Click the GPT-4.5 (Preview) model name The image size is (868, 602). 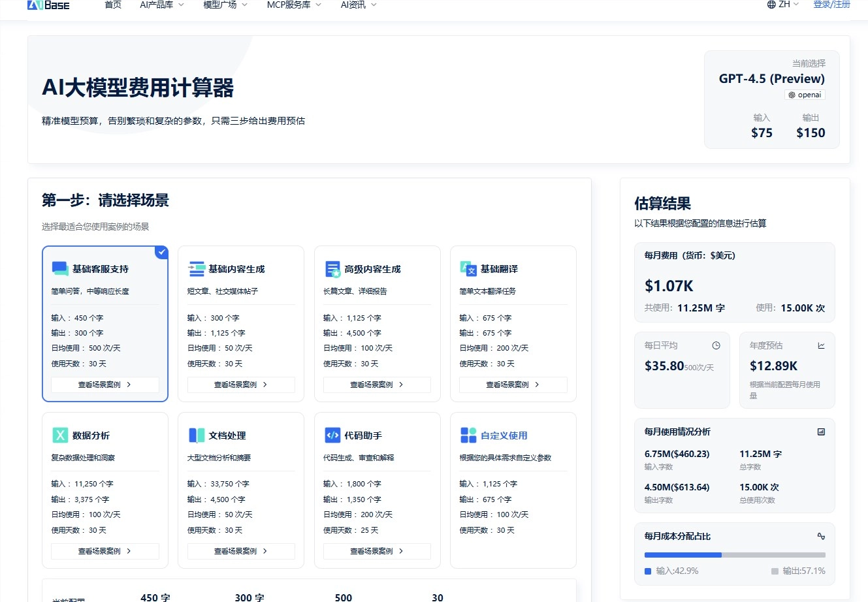(x=771, y=78)
